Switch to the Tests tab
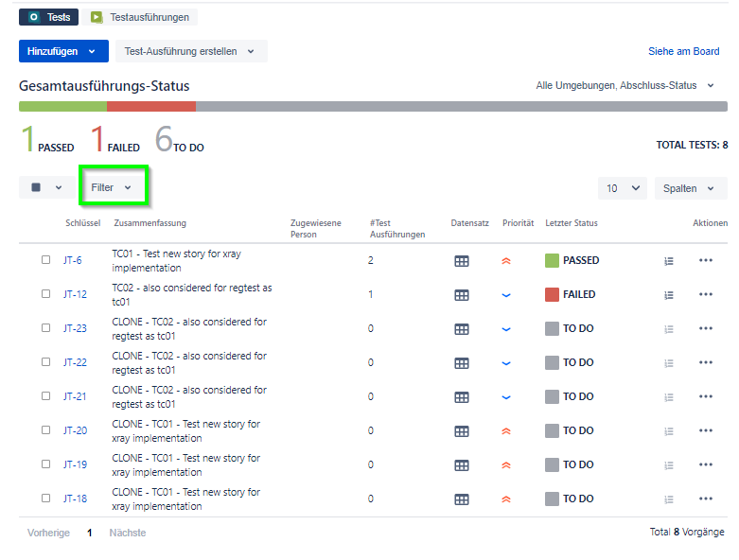 (x=48, y=17)
